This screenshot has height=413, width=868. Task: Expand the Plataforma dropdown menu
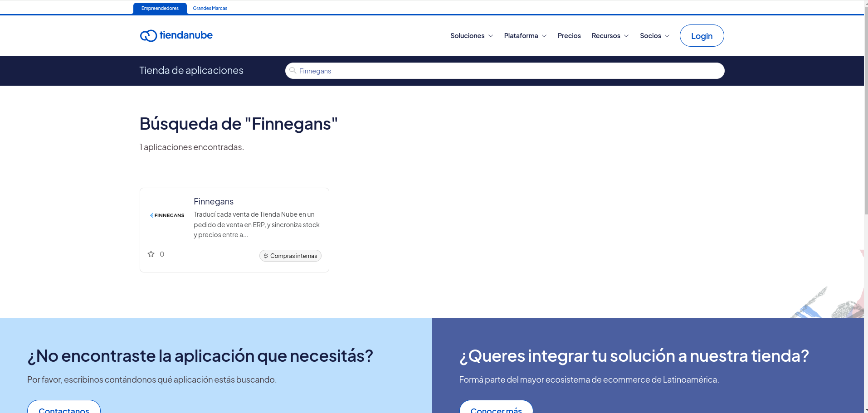pyautogui.click(x=525, y=36)
